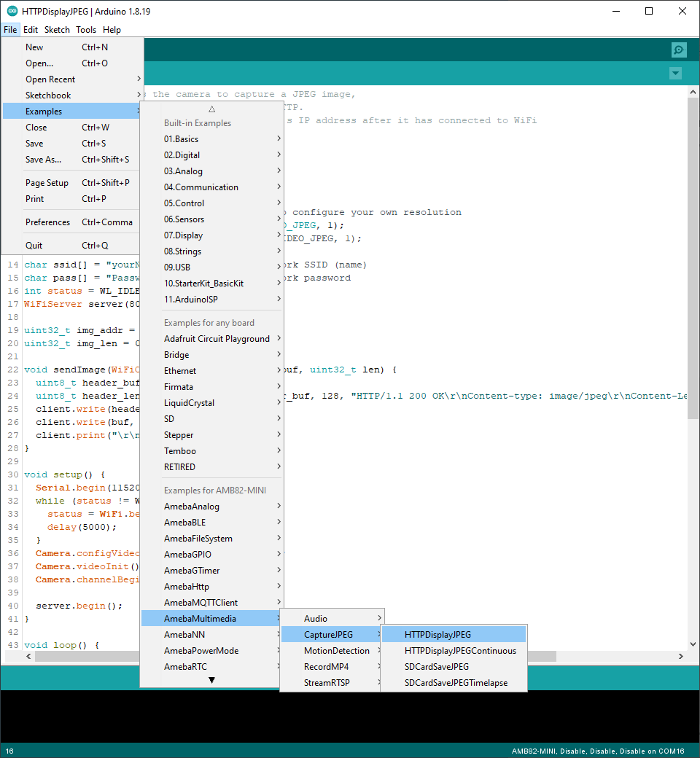Choose Print from the File menu
700x758 pixels.
[73, 199]
